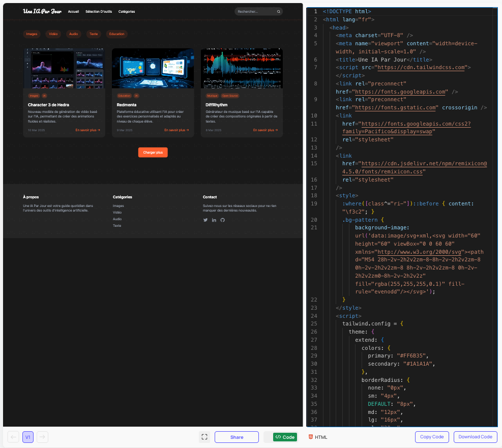Toggle the Vidéo filter chip

(53, 34)
